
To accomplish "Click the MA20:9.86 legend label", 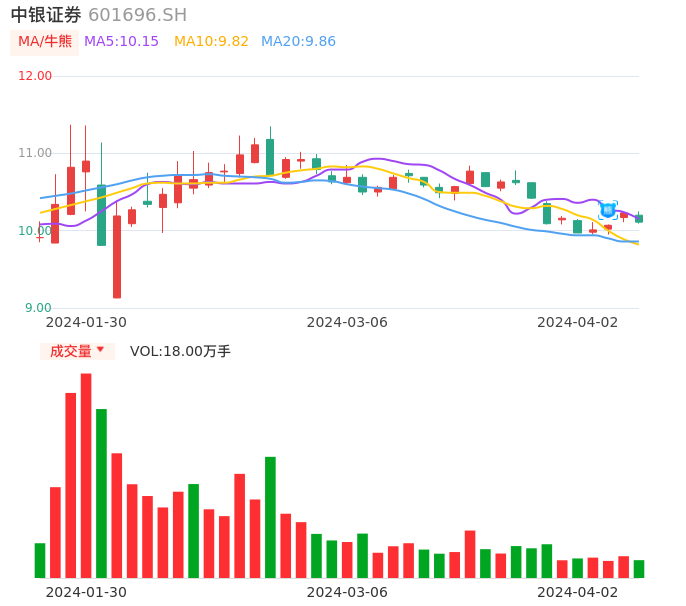I will pyautogui.click(x=298, y=42).
